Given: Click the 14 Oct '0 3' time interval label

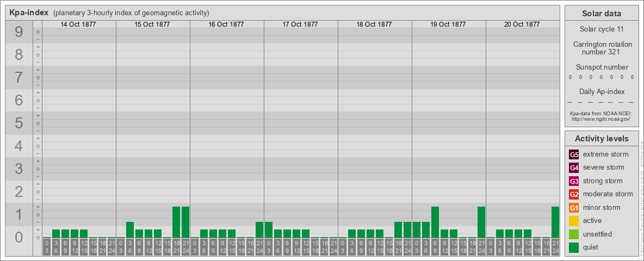Looking at the screenshot, I should [x=47, y=247].
